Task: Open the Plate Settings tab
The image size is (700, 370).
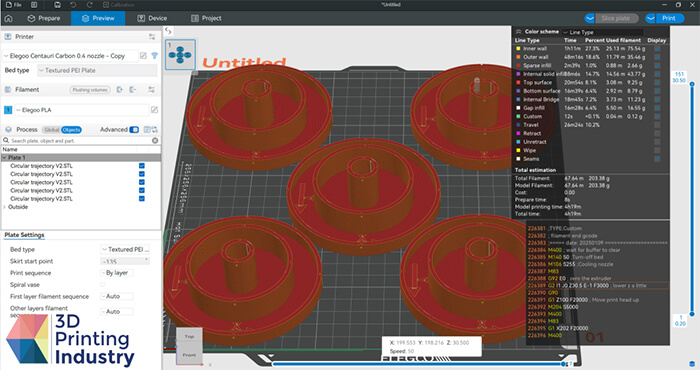Action: pos(24,235)
